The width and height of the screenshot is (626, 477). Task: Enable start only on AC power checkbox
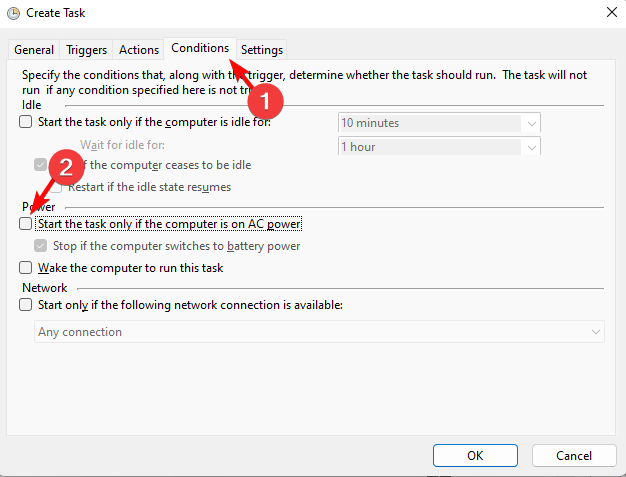tap(25, 224)
